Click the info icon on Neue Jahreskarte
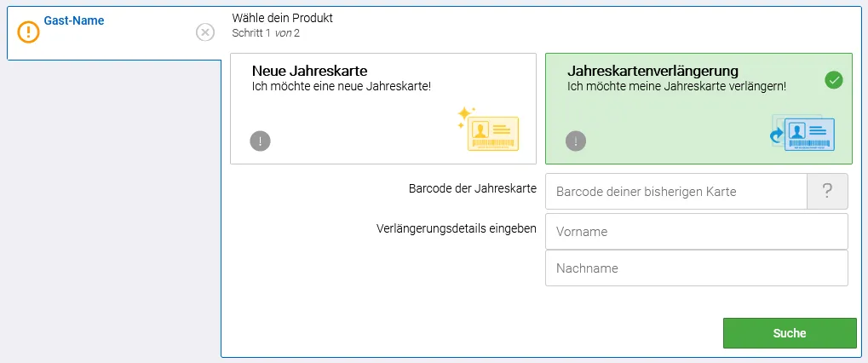The image size is (868, 363). (260, 141)
